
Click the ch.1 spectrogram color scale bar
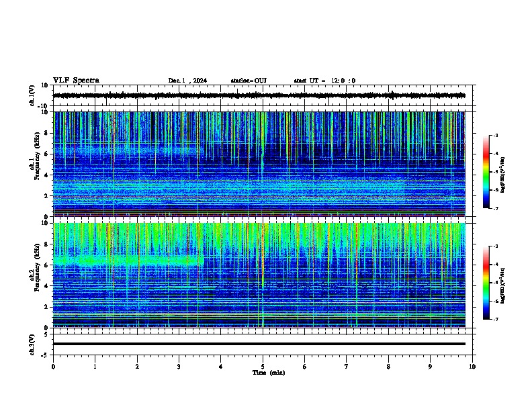pyautogui.click(x=486, y=172)
